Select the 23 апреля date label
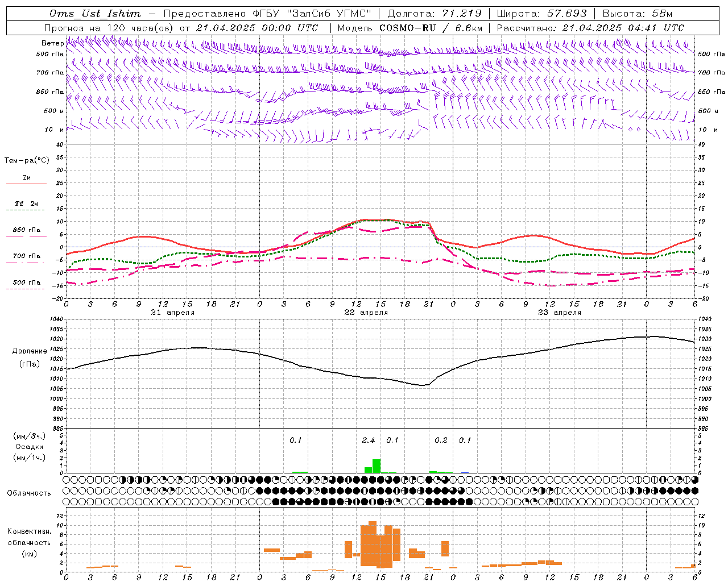Viewport: 728px width, 582px height. tap(560, 313)
